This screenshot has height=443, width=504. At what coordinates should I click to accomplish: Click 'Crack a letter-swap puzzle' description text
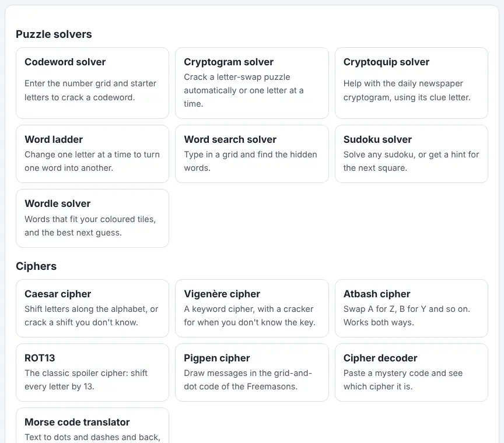click(237, 77)
